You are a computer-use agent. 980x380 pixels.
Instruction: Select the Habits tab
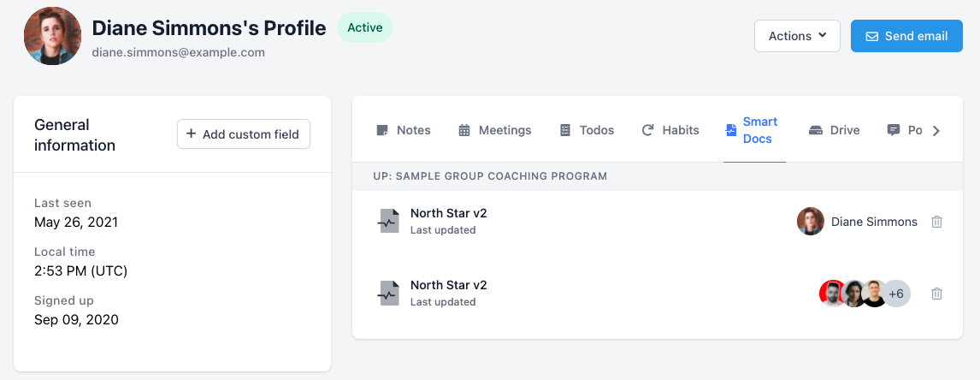coord(670,130)
